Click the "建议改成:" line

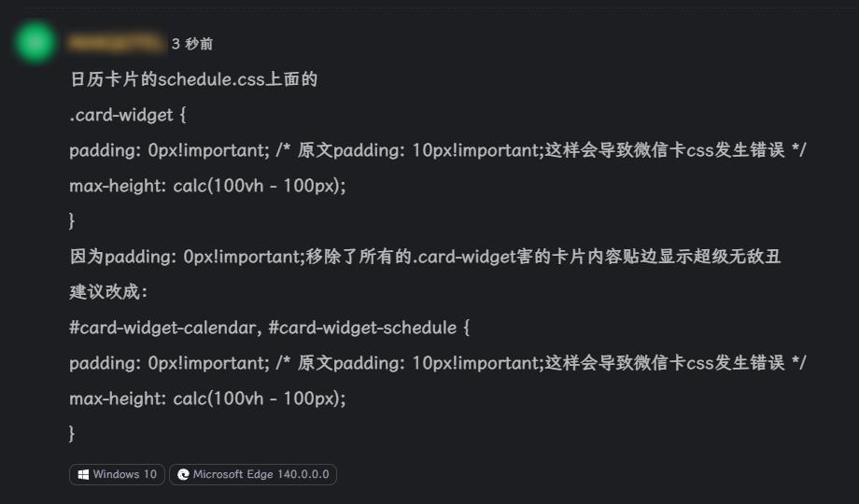point(108,292)
